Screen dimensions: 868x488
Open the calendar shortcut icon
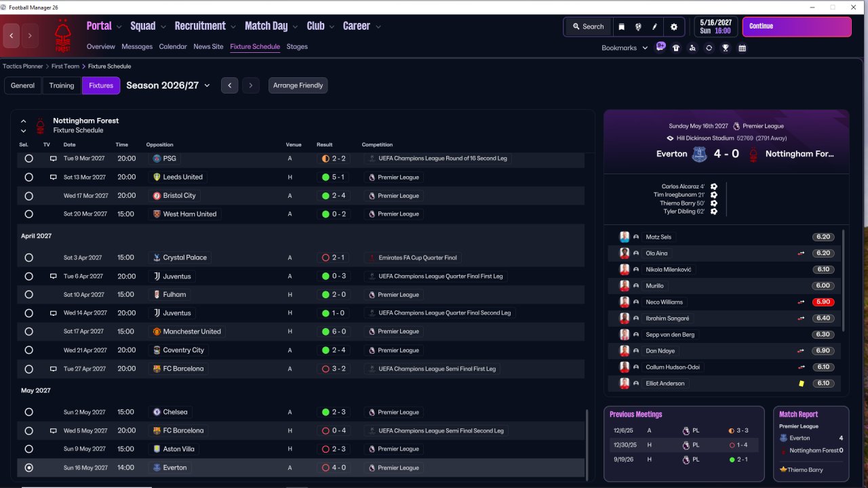point(743,48)
